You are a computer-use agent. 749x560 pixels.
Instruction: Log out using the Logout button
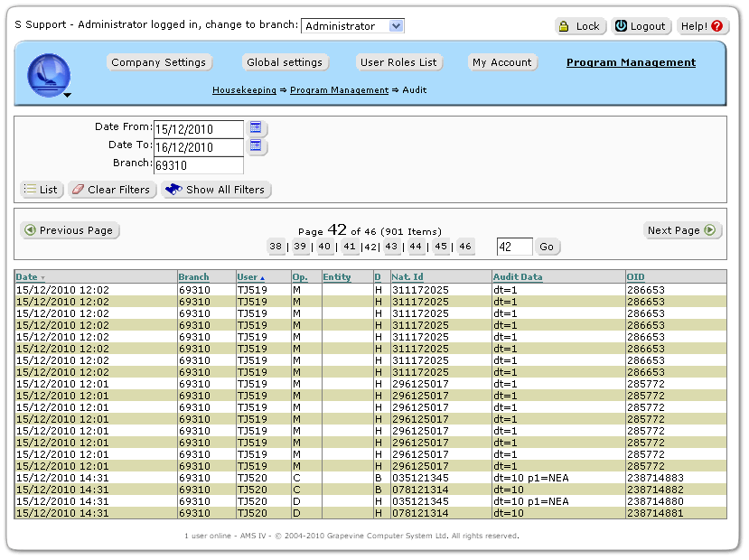640,26
